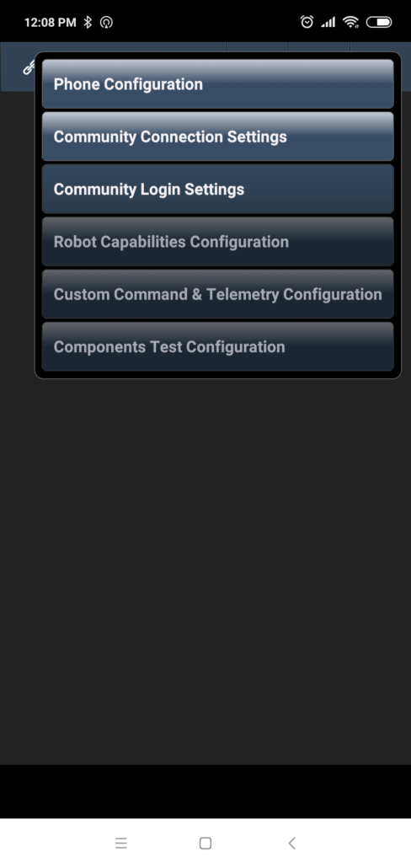Tap the Bluetooth status icon
The height and width of the screenshot is (868, 411).
click(88, 22)
